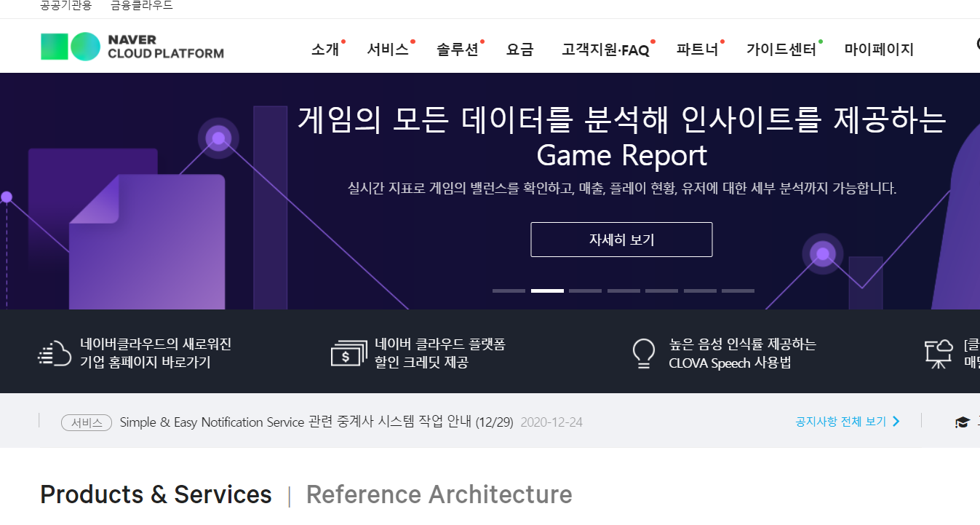This screenshot has height=525, width=980.
Task: Click the presentation board icon at far right
Action: click(x=939, y=352)
